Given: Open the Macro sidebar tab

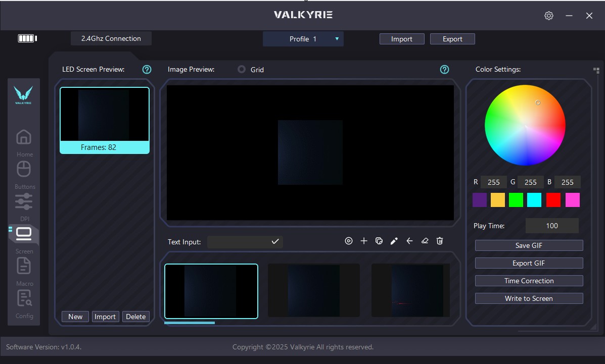Looking at the screenshot, I should click(24, 272).
